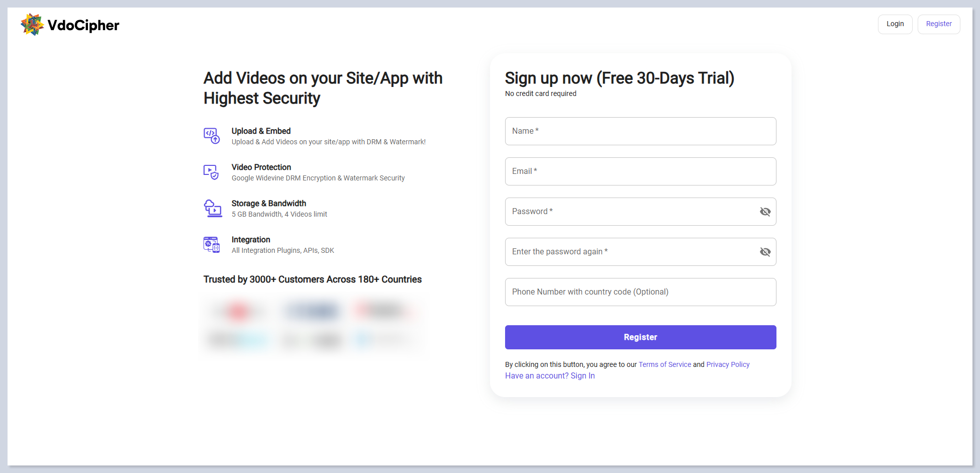Click the VdoCipher logo icon
Image resolution: width=980 pixels, height=473 pixels.
32,25
